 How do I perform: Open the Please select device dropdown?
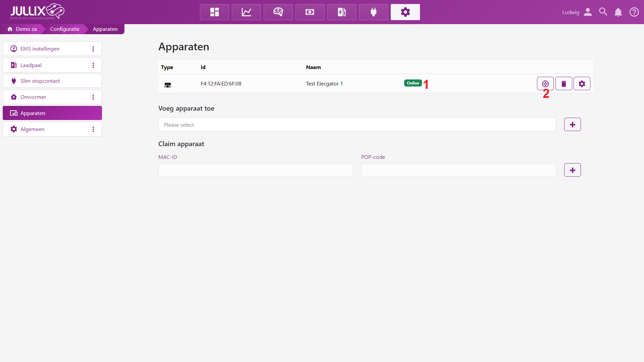[x=357, y=125]
